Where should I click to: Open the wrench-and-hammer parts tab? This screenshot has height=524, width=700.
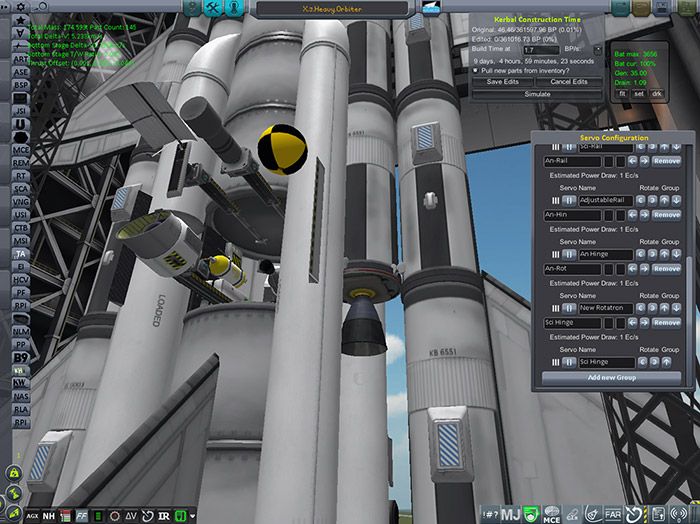tap(213, 8)
